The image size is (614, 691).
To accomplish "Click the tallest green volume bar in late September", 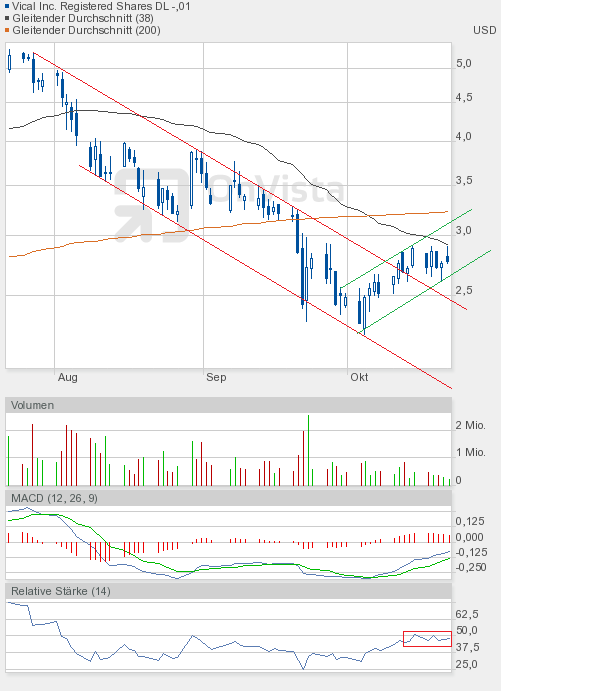I will [308, 450].
